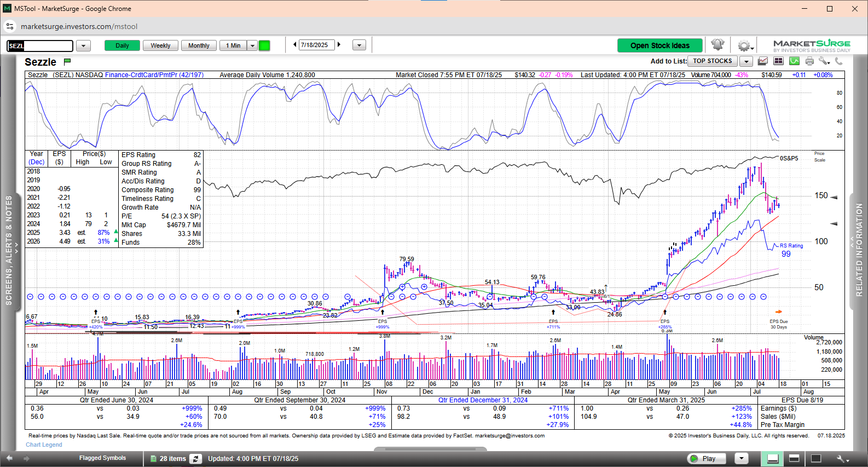Click the 150 price scale marker
Screen dimensions: 868x467
point(821,195)
